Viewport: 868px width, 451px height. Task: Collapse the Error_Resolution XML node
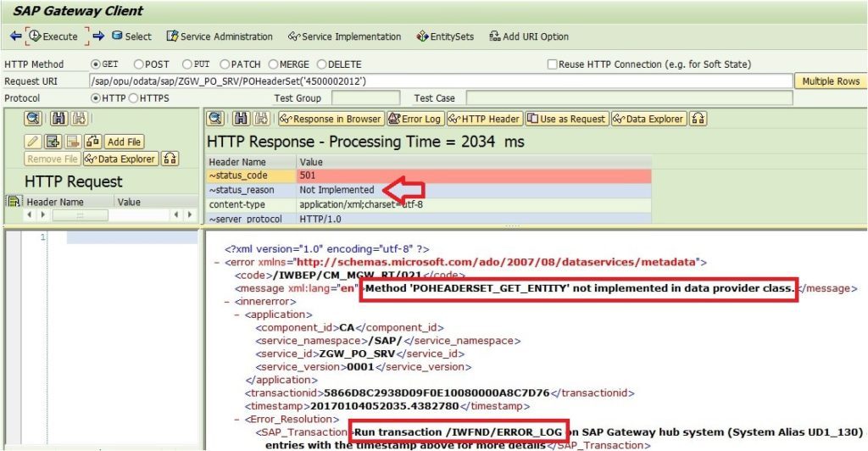point(237,420)
